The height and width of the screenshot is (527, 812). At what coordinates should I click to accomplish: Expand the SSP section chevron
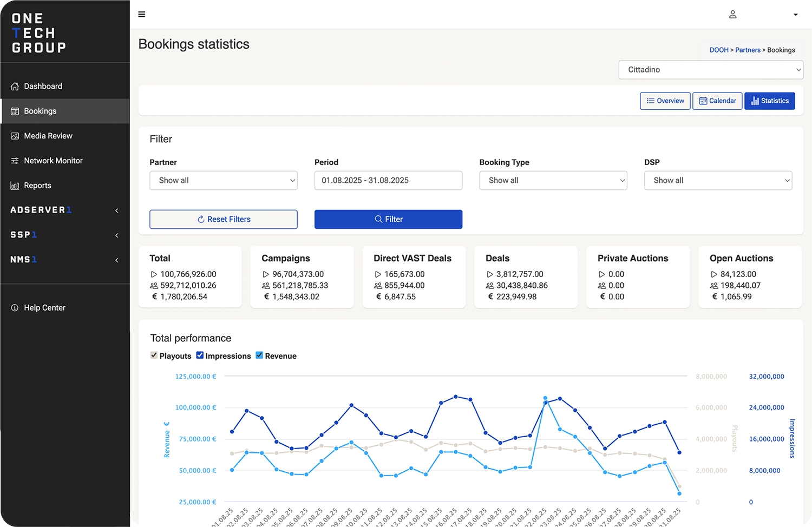coord(117,235)
